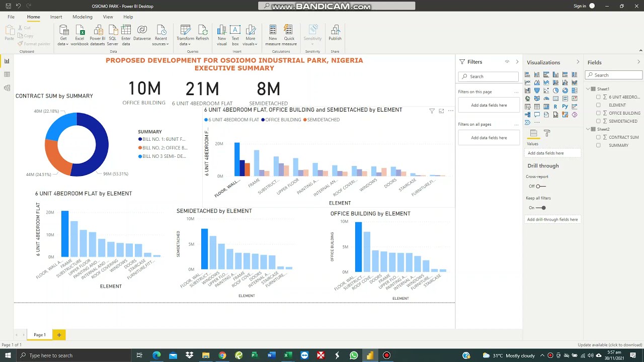644x362 pixels.
Task: Toggle the Cross-report switch
Action: tap(540, 186)
